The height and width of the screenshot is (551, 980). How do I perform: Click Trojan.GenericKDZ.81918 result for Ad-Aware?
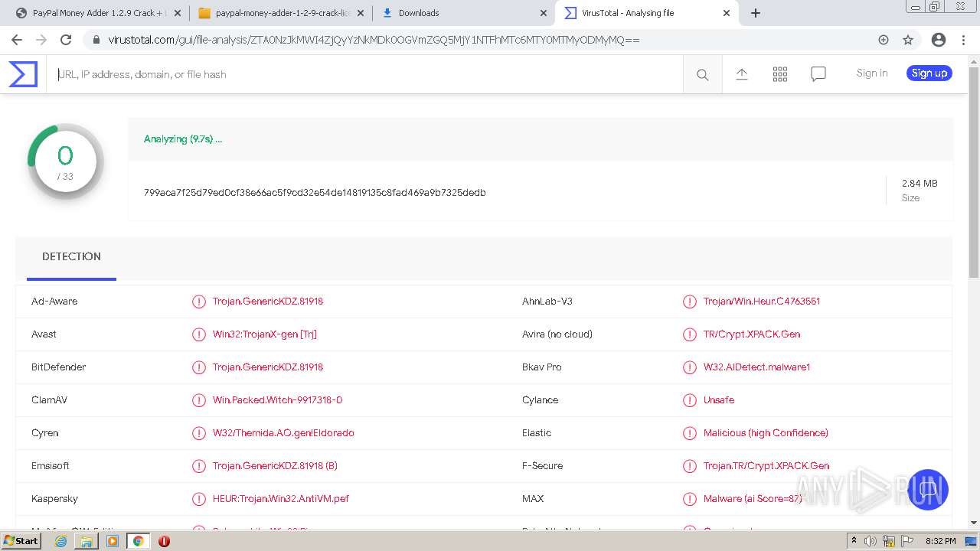[268, 302]
